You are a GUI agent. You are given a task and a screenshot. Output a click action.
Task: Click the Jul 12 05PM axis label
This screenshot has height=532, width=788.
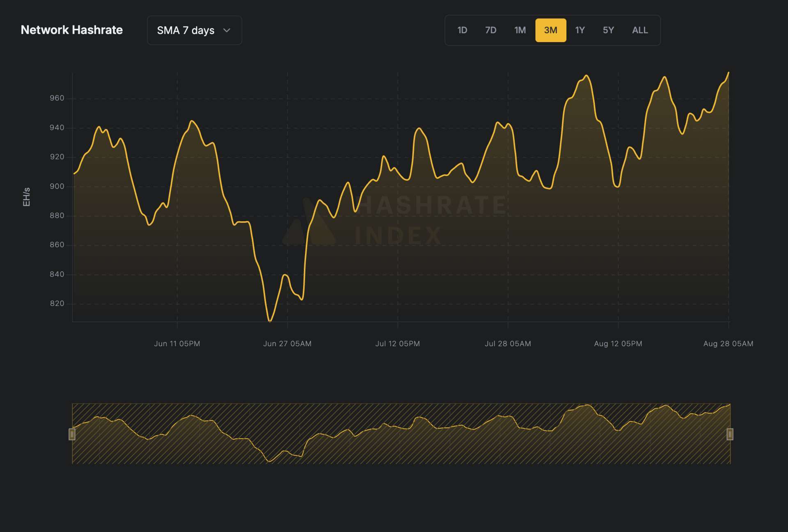pyautogui.click(x=397, y=344)
